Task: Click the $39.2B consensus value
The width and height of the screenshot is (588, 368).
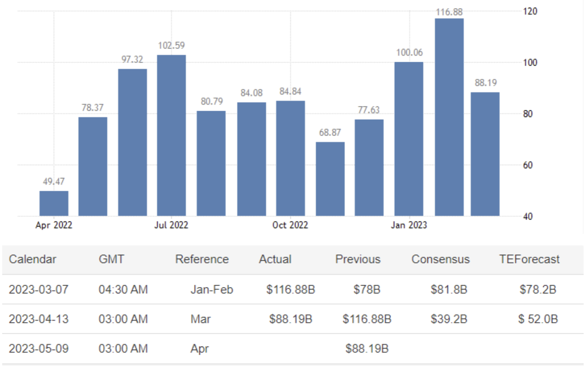Action: 449,319
